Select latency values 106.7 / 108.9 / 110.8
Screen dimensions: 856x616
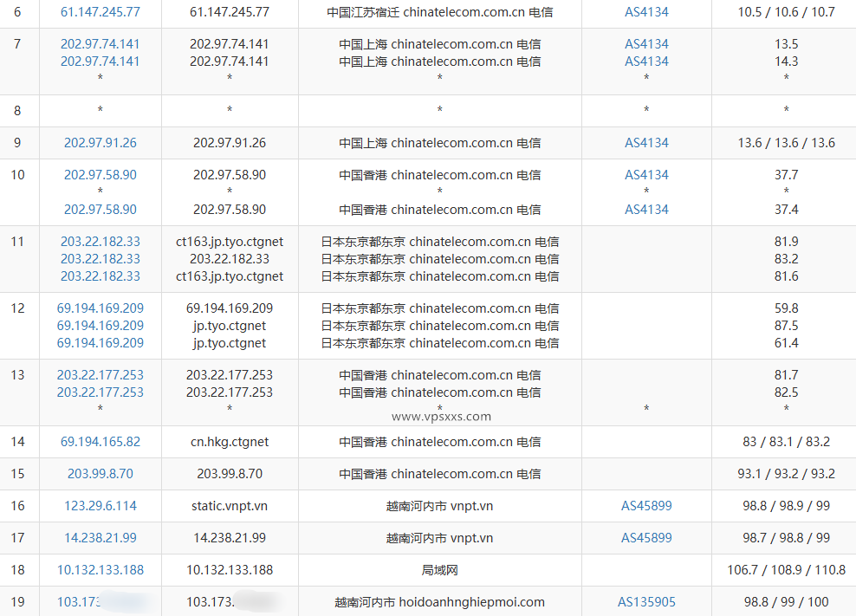coord(786,570)
